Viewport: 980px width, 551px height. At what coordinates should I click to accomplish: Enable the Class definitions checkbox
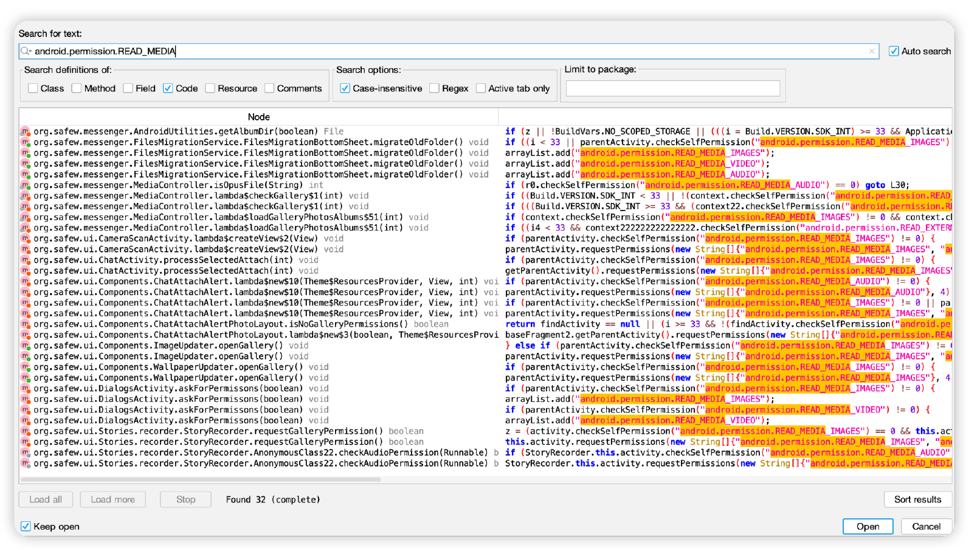(x=33, y=88)
